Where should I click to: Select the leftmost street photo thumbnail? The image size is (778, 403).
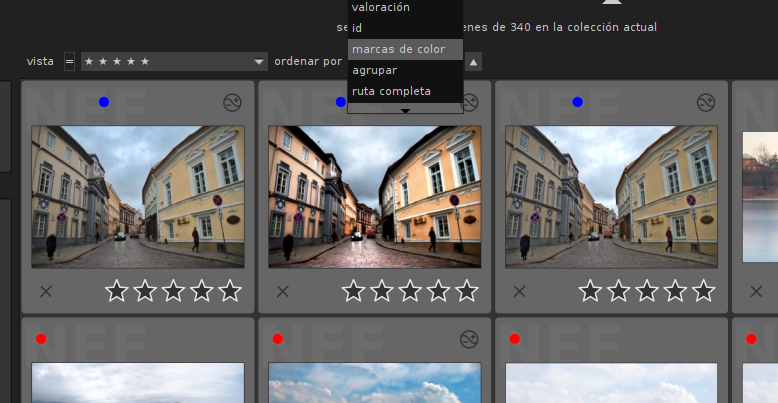pos(138,197)
